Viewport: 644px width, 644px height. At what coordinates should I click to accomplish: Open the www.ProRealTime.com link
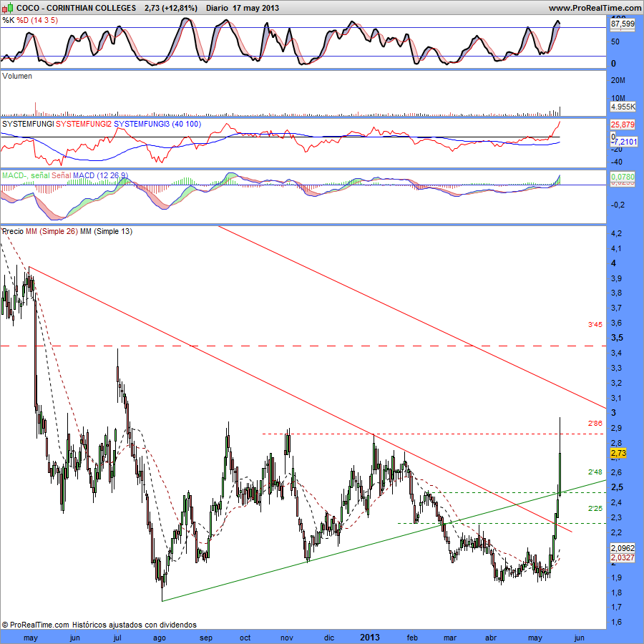(x=595, y=8)
